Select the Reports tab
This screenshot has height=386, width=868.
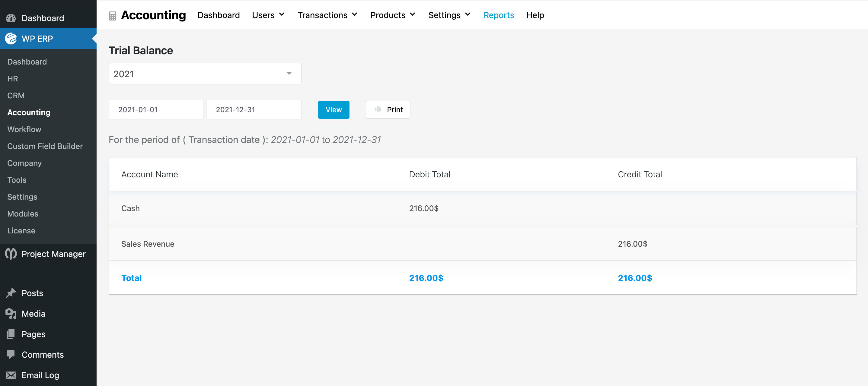[x=499, y=15]
